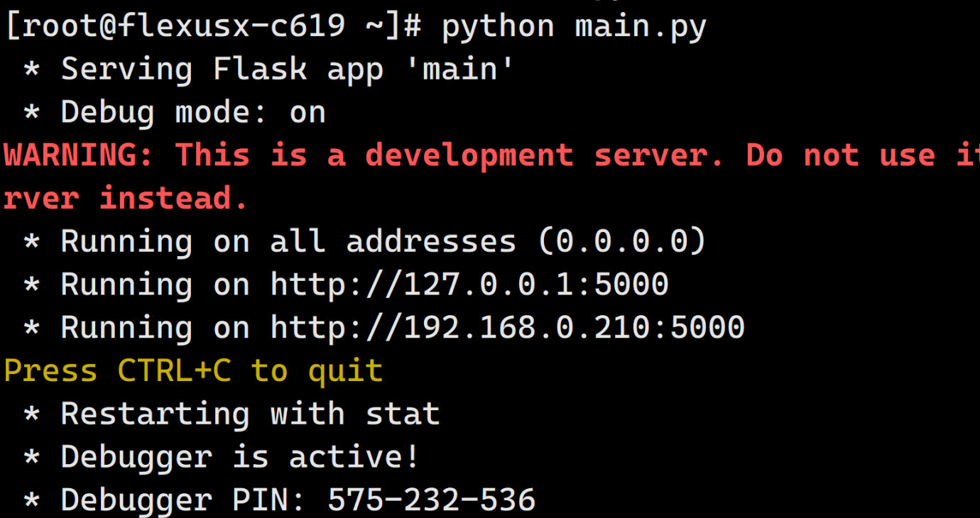Click the 'python main.py' command text
Image resolution: width=980 pixels, height=518 pixels.
click(574, 28)
